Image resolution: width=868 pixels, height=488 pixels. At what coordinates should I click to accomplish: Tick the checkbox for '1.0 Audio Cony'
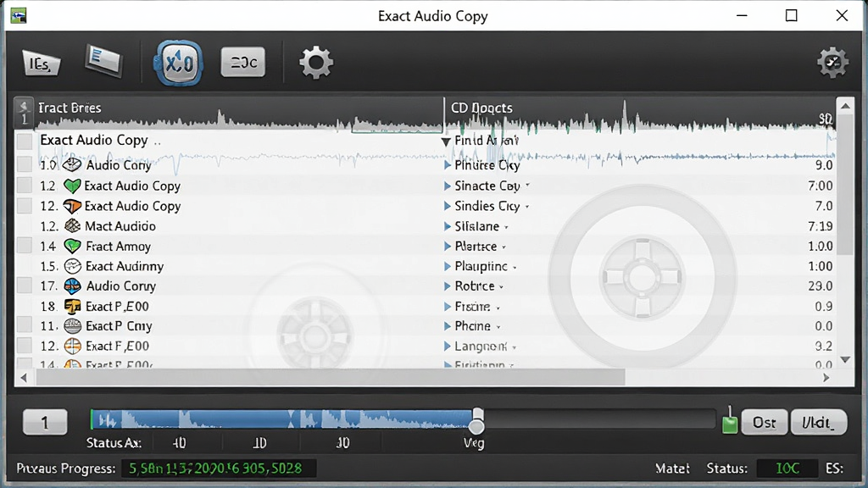tap(25, 164)
